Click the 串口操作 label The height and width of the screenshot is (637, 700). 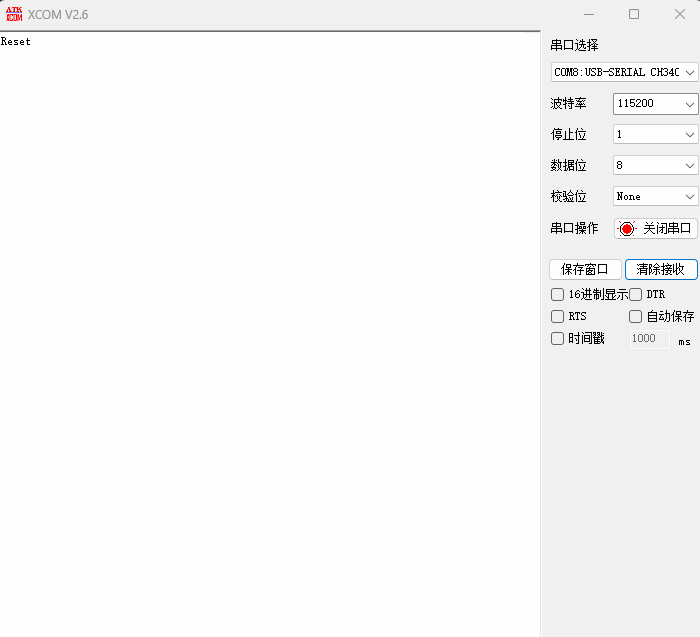point(574,228)
